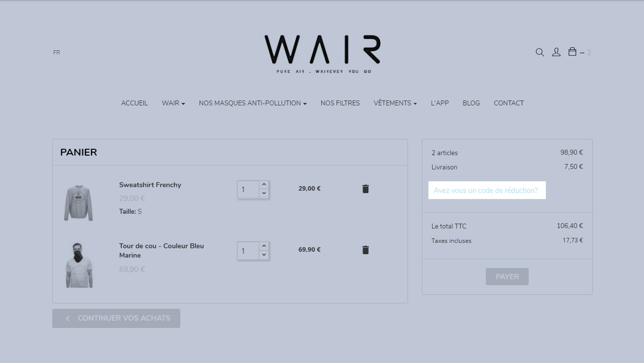Click the bold '69,90 €' line total
Viewport: 644px width, 363px height.
(x=309, y=249)
